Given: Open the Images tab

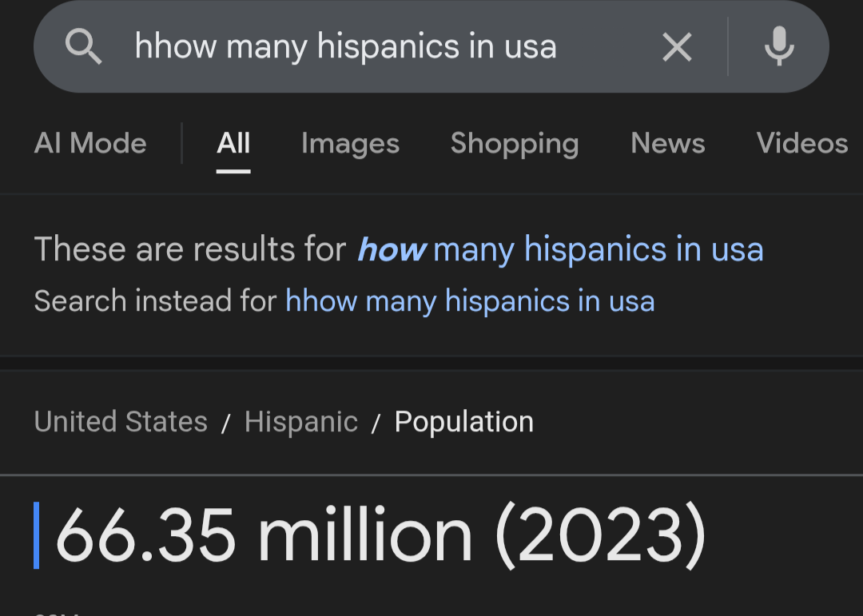Looking at the screenshot, I should tap(350, 144).
